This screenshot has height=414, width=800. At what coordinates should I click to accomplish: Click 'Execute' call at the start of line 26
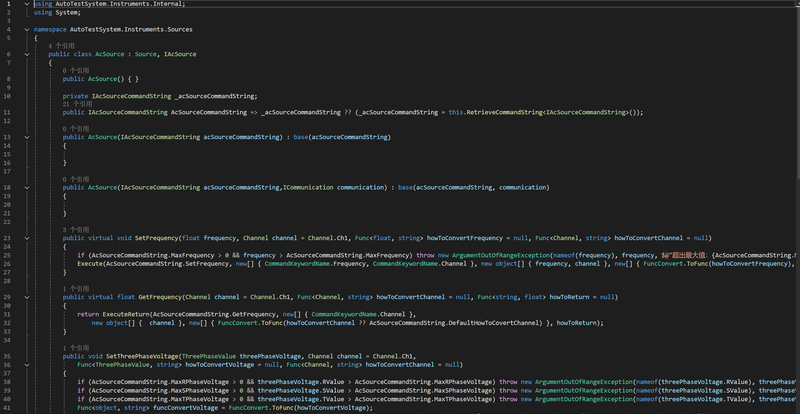pos(90,263)
